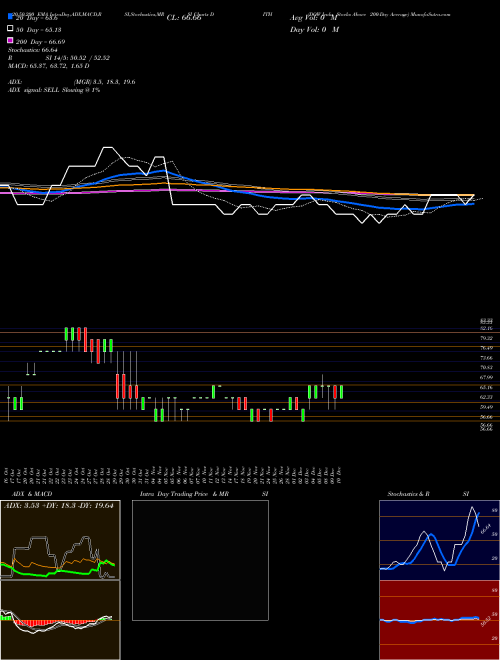Click the ADX (MGR) values line
Image resolution: width=500 pixels, height=660 pixels.
[x=71, y=82]
